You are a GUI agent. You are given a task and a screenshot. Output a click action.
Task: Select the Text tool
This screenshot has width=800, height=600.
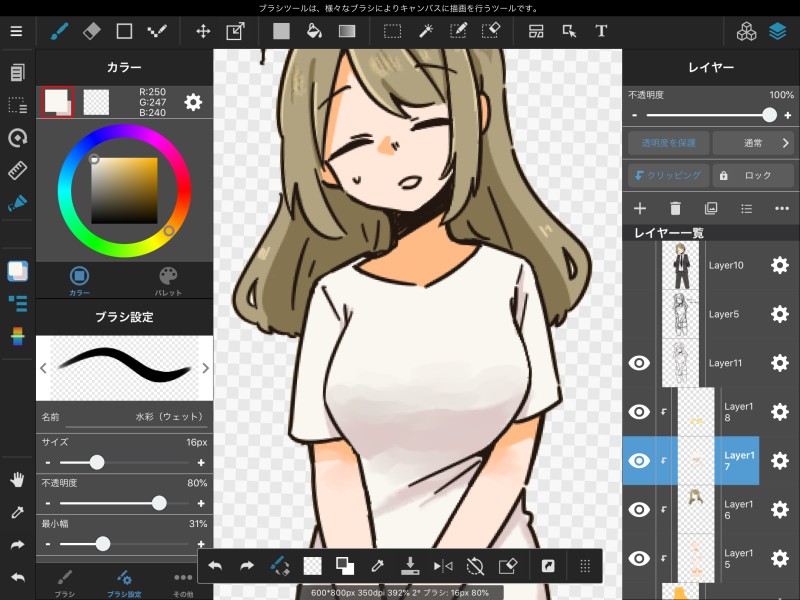point(601,31)
